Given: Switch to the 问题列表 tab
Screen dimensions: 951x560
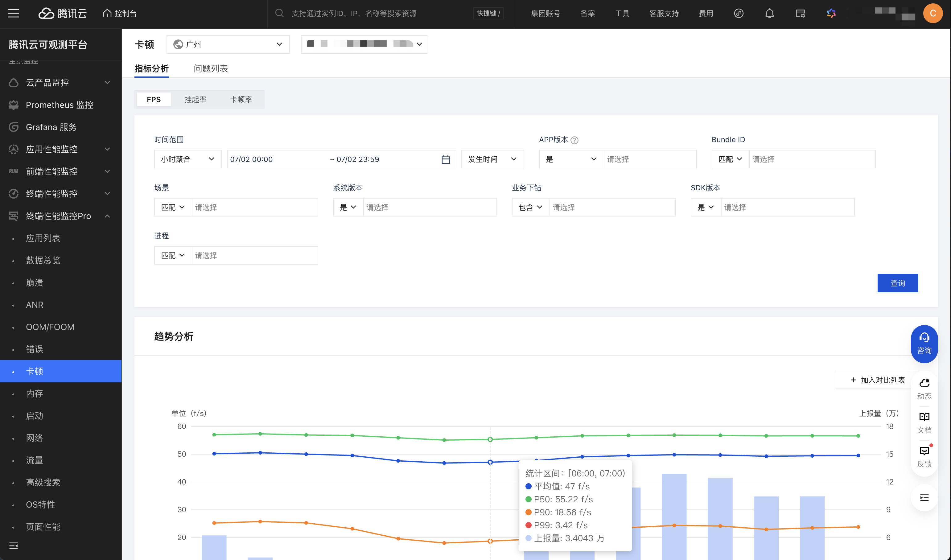Looking at the screenshot, I should [211, 69].
